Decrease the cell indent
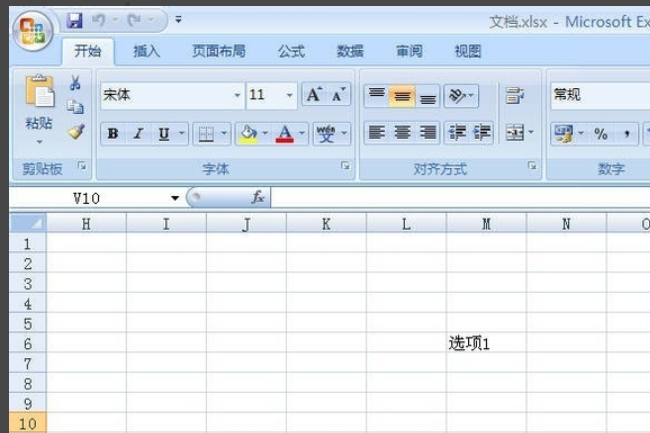The height and width of the screenshot is (433, 650). [457, 133]
